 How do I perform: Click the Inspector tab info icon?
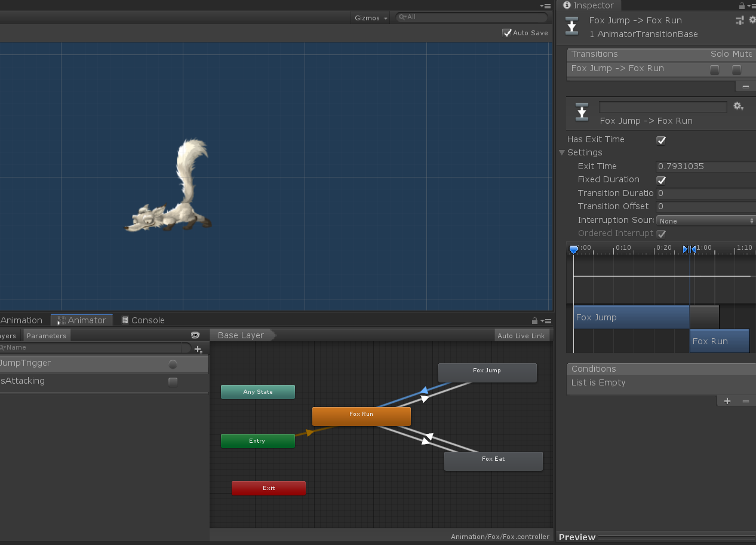point(567,5)
